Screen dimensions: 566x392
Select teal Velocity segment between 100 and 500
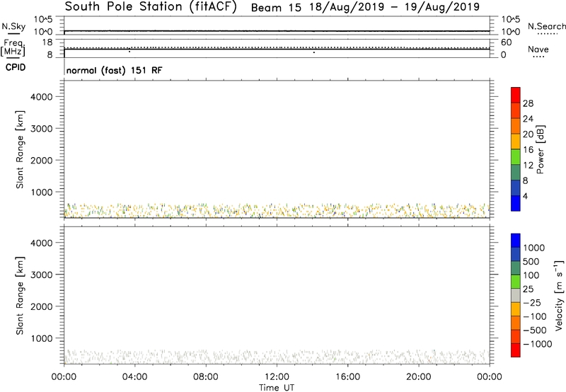coord(516,268)
